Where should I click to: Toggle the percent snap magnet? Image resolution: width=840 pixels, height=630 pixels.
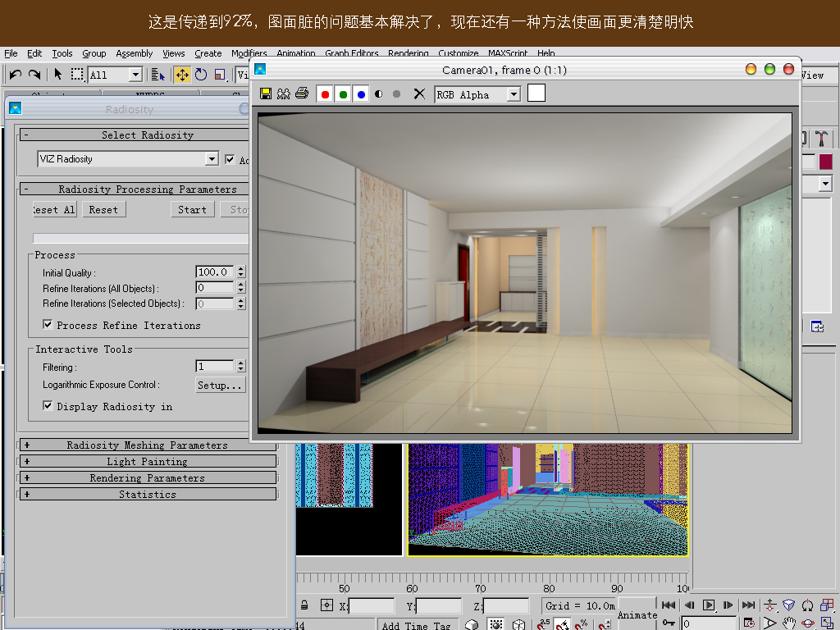[x=582, y=624]
